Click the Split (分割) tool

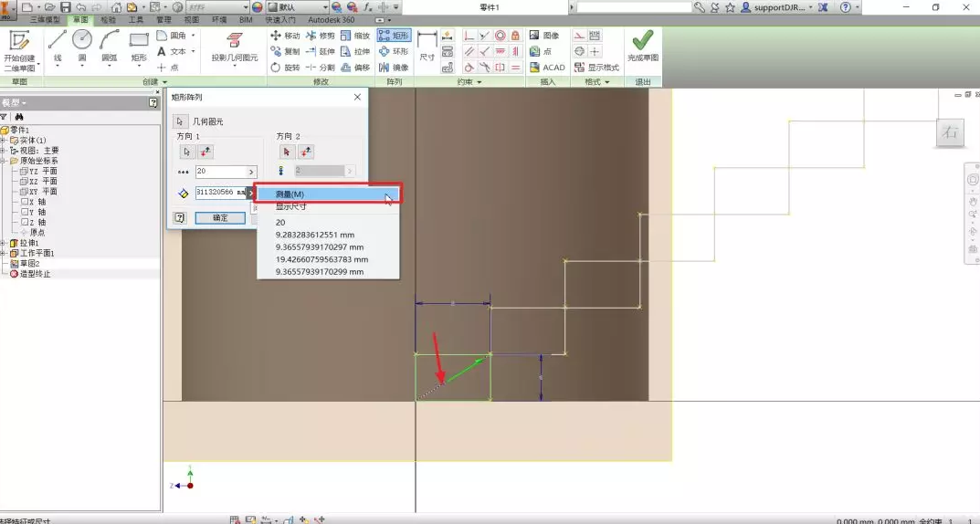click(321, 67)
